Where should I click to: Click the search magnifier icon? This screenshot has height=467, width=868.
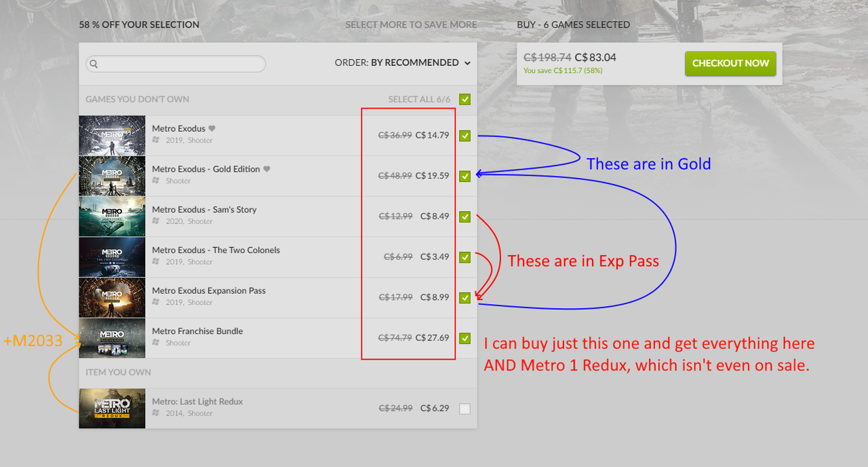94,64
